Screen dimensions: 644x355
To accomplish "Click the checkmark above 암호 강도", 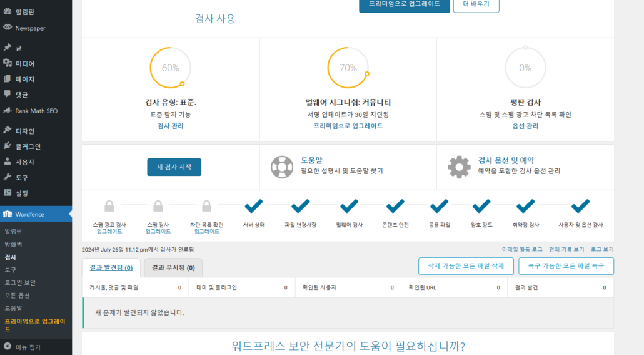I will coord(481,206).
